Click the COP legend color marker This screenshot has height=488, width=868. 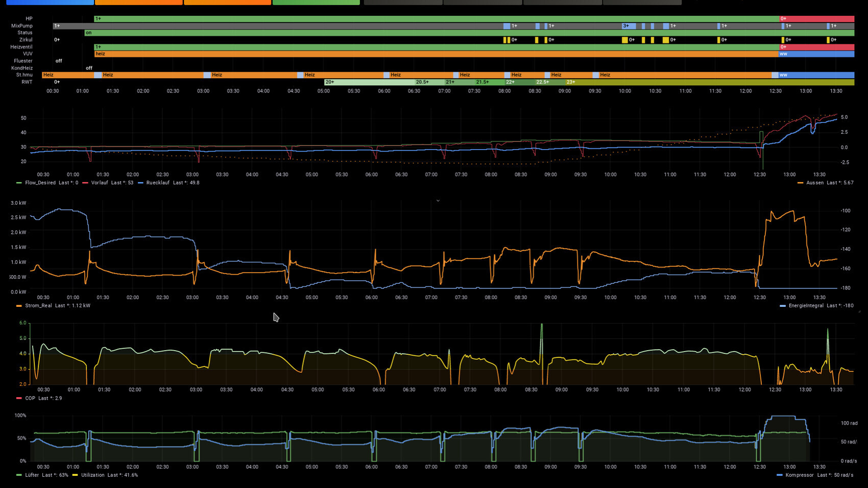coord(19,398)
